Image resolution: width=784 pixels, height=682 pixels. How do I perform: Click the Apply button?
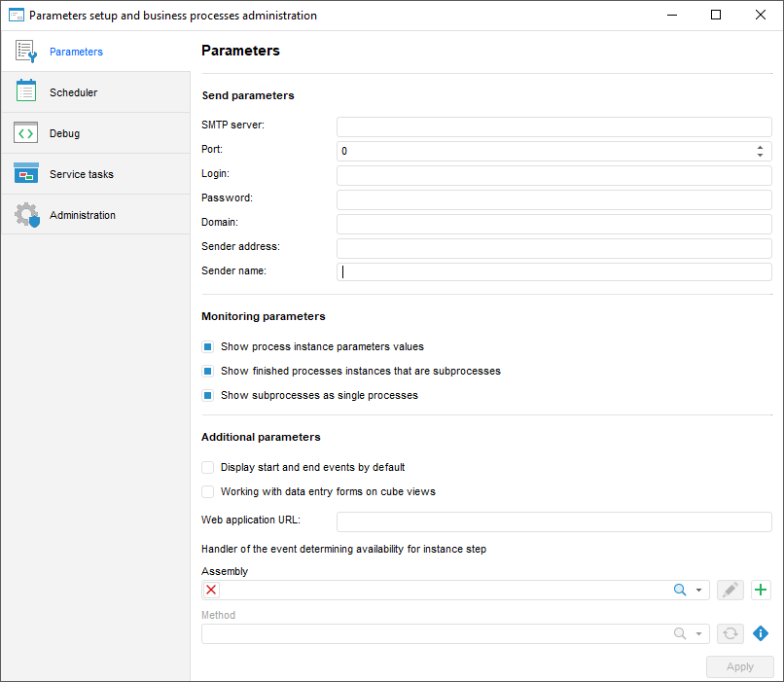coord(739,666)
